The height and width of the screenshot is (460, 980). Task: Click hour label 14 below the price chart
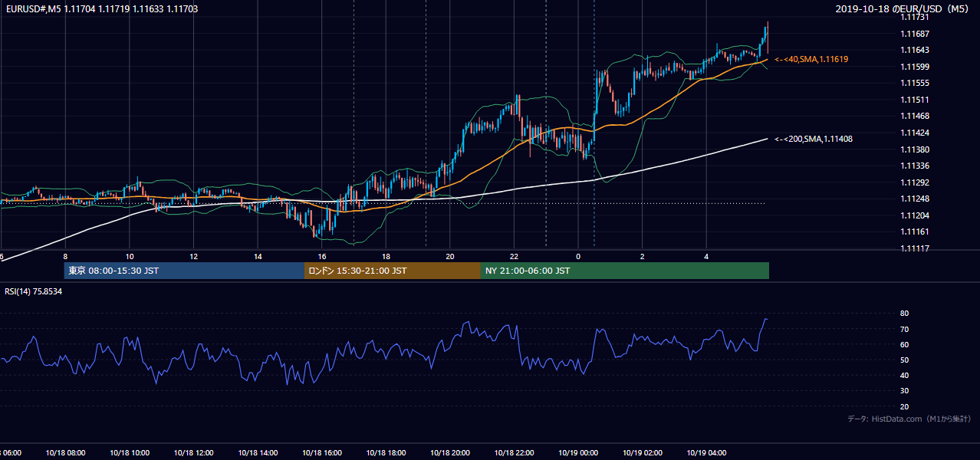tap(258, 257)
